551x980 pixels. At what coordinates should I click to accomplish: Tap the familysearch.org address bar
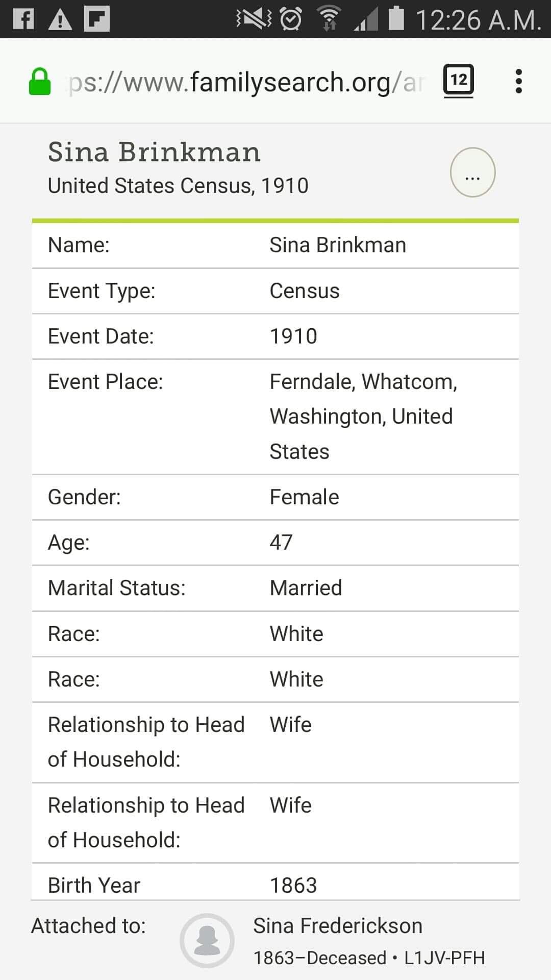pyautogui.click(x=245, y=82)
